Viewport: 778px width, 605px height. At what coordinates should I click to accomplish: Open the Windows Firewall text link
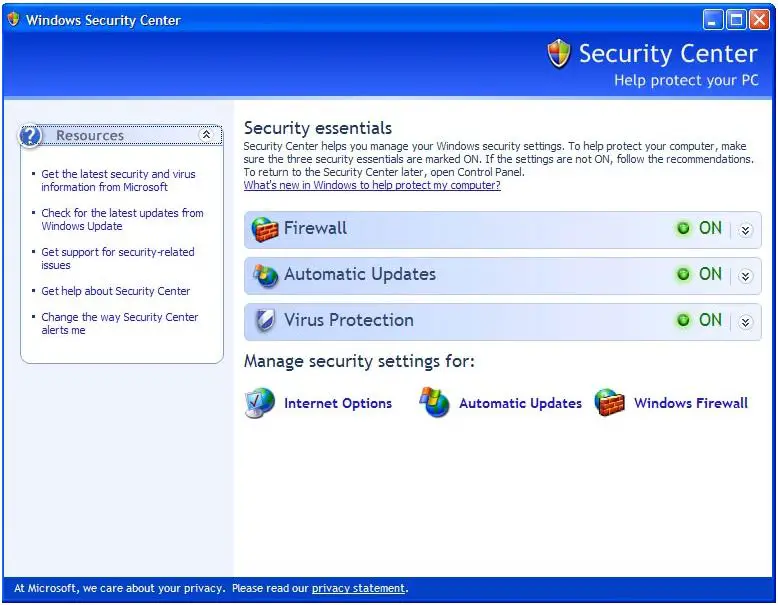pyautogui.click(x=691, y=403)
